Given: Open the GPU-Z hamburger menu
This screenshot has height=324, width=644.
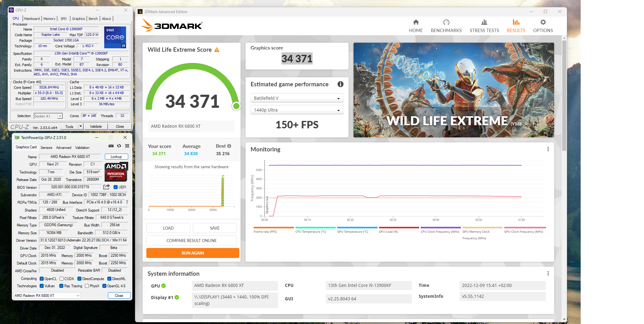Looking at the screenshot, I should click(127, 146).
